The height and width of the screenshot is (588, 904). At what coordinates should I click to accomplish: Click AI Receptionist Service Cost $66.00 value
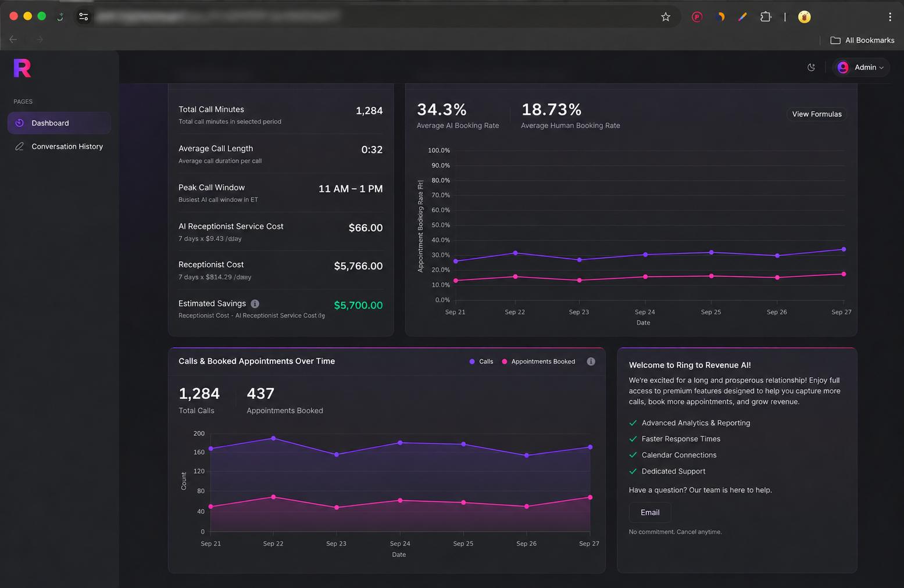click(x=366, y=228)
